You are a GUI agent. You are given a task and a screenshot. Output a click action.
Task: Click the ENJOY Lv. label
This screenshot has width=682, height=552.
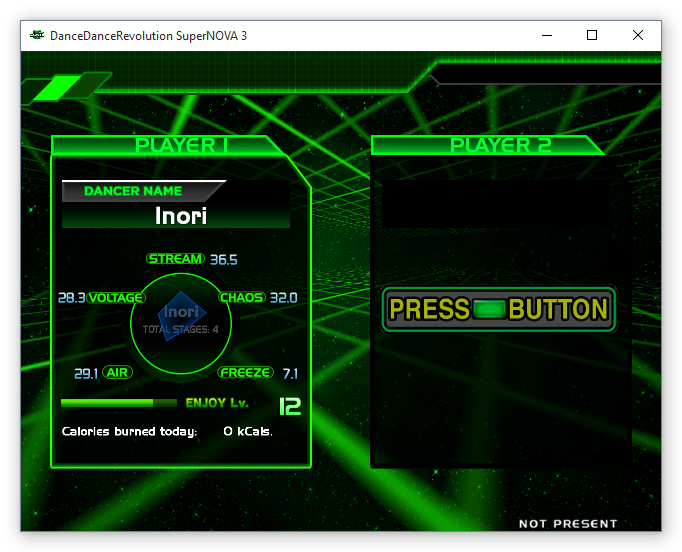217,403
